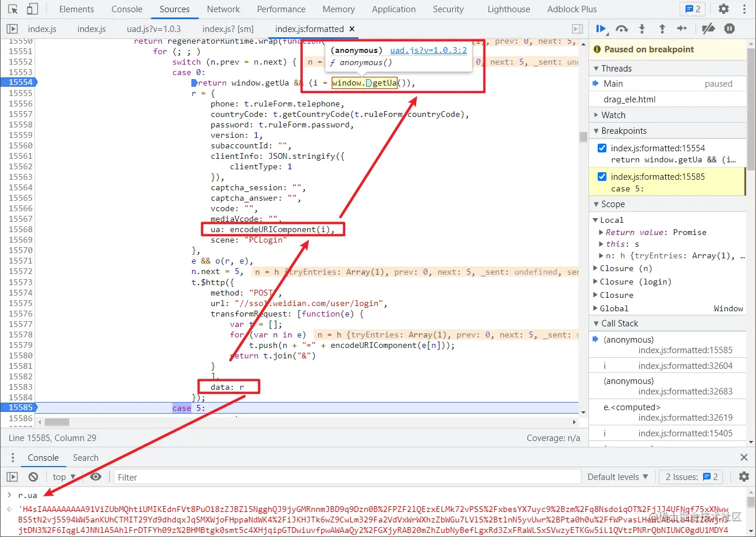756x537 pixels.
Task: Show the console sidebar
Action: pos(12,477)
